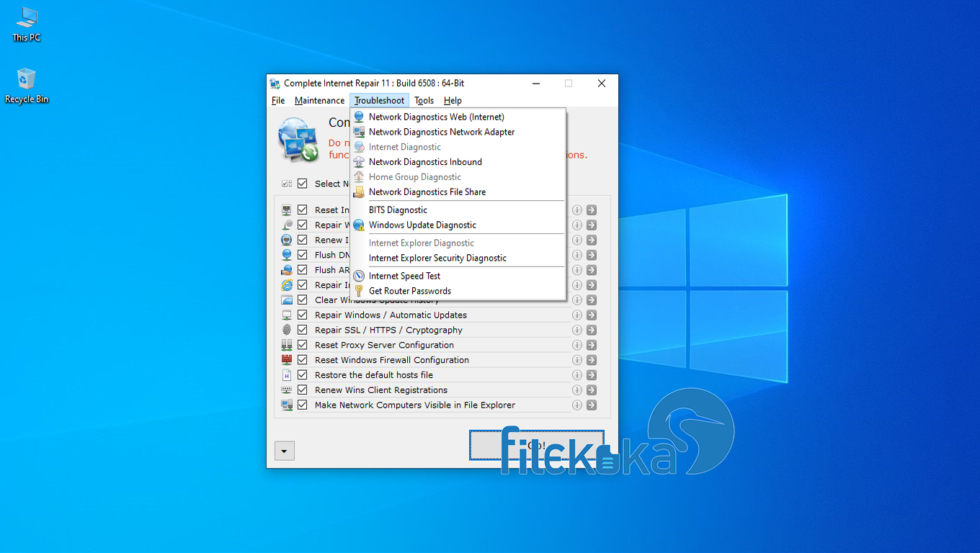Run arrow for Make Network Computers Visible
Screen dimensions: 980x553
coord(592,405)
